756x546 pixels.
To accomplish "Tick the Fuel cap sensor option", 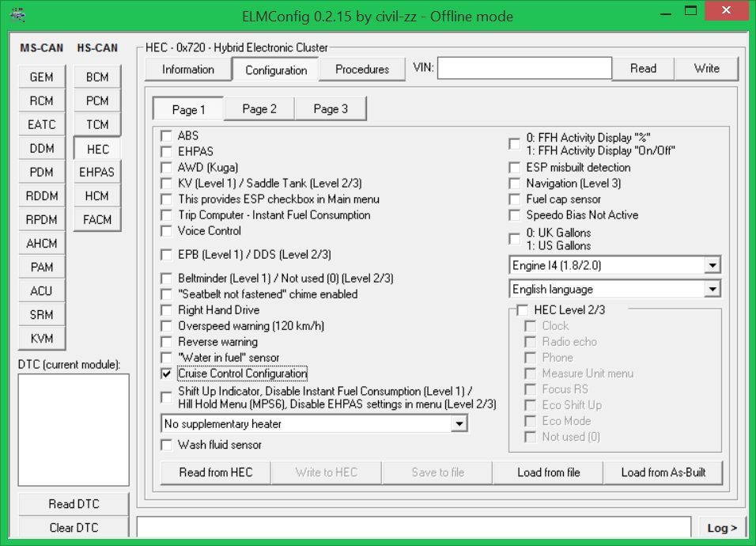I will pyautogui.click(x=515, y=199).
